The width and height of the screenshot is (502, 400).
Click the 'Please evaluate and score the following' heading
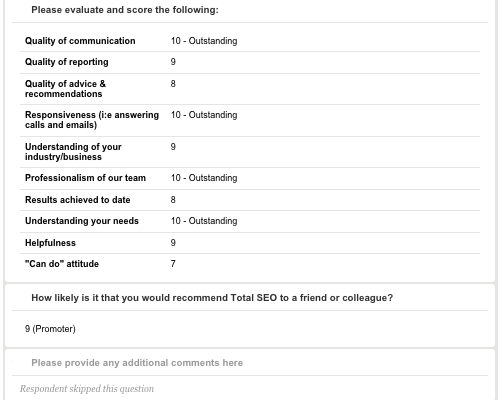[x=125, y=10]
